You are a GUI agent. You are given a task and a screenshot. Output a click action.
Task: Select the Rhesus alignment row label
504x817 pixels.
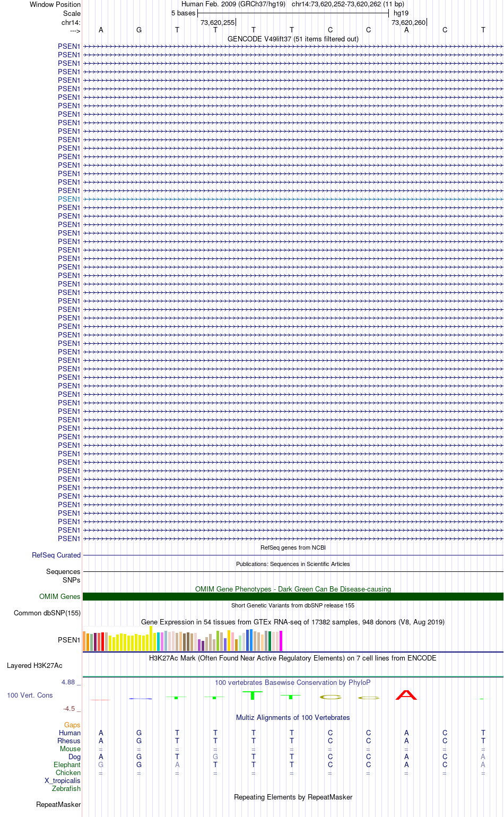click(69, 741)
